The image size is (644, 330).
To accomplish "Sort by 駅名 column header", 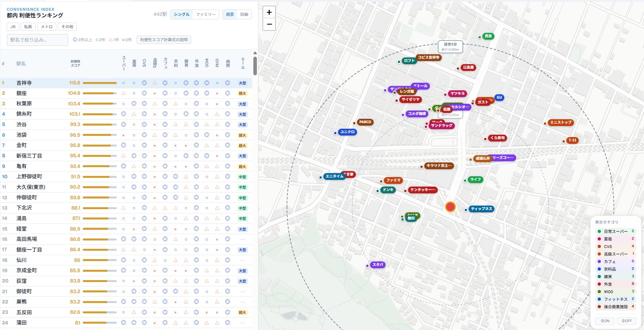I will point(21,63).
